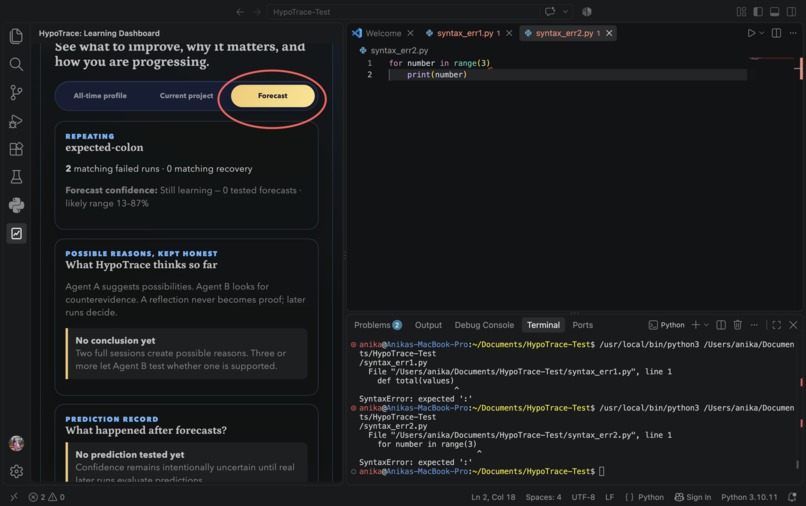The image size is (806, 506).
Task: Change the UTF-8 file encoding
Action: (x=583, y=497)
